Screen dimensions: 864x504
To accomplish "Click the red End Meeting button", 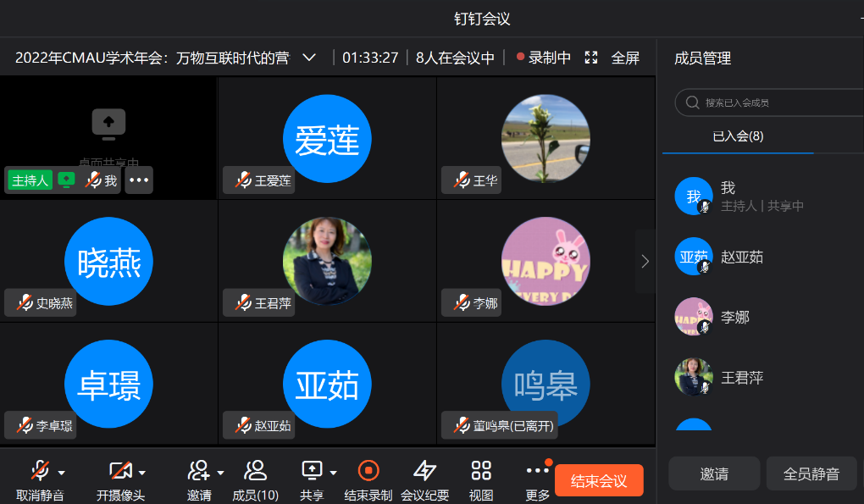I will tap(599, 481).
